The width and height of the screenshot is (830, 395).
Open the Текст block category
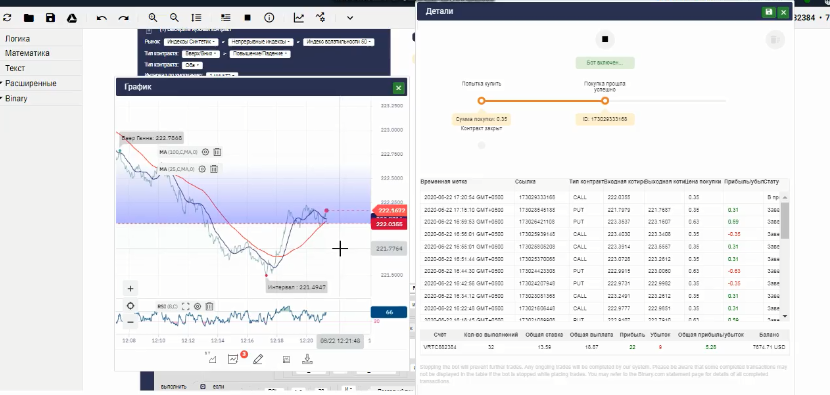point(15,68)
